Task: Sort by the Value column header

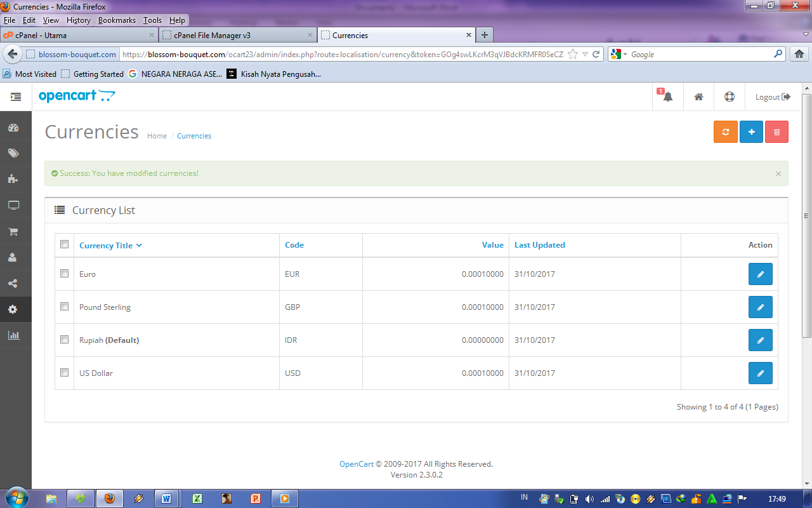Action: [493, 245]
